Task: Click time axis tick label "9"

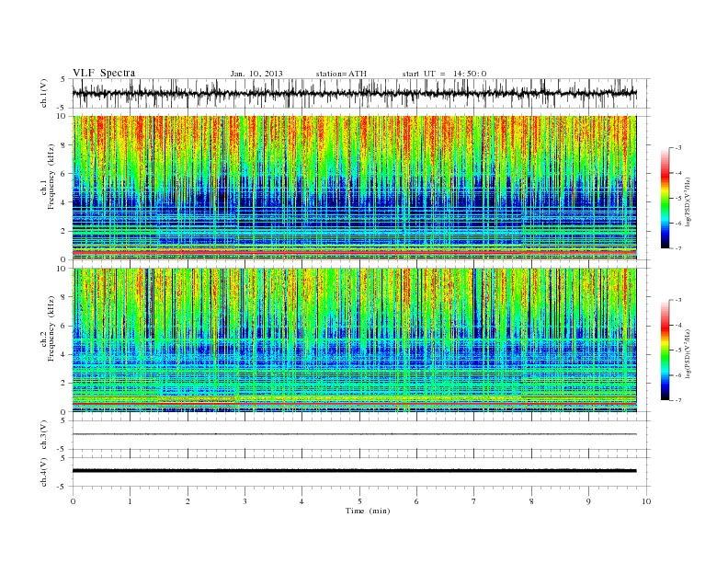Action: click(588, 501)
